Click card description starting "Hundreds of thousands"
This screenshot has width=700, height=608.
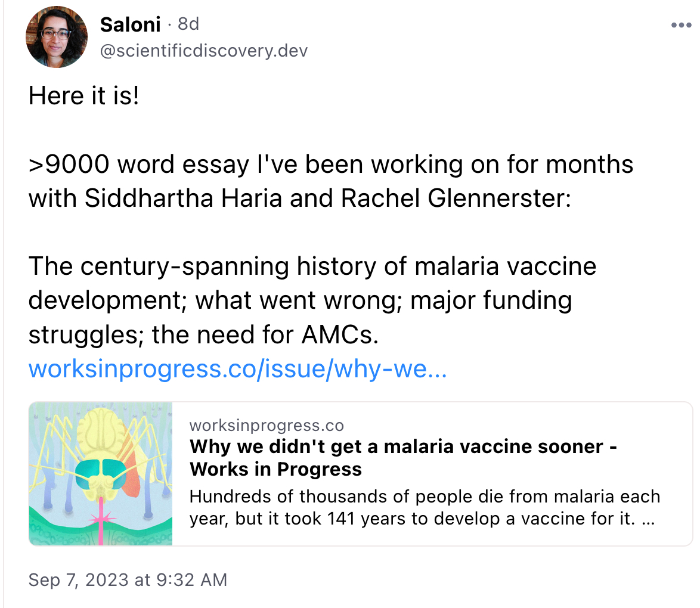point(425,497)
